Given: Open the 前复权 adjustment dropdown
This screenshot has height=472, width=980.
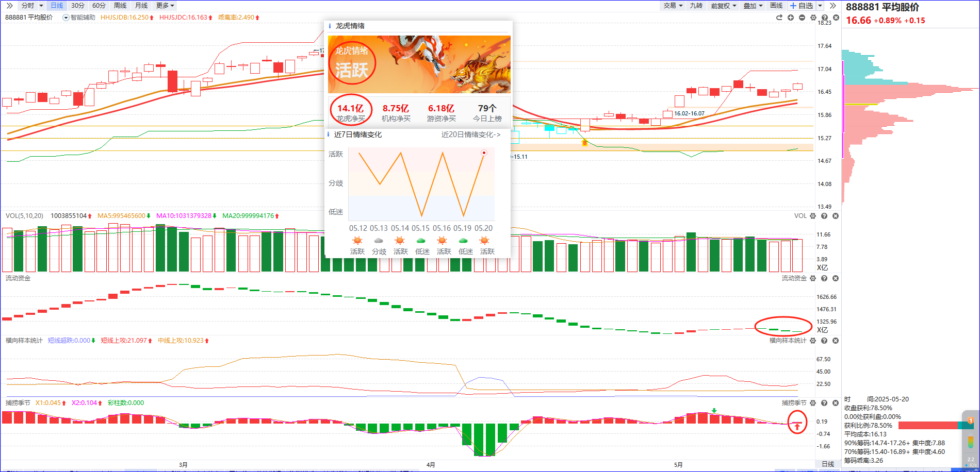Looking at the screenshot, I should coord(723,6).
